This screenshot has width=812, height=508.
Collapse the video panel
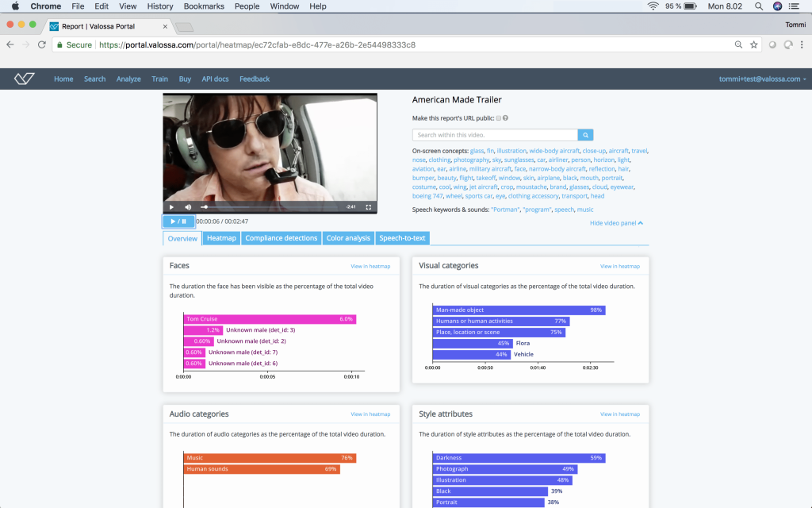click(x=616, y=223)
